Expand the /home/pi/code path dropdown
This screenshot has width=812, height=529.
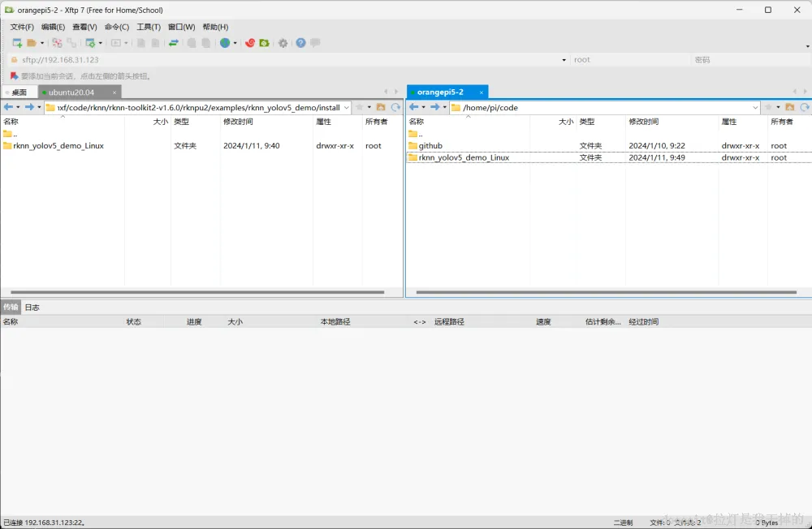755,108
